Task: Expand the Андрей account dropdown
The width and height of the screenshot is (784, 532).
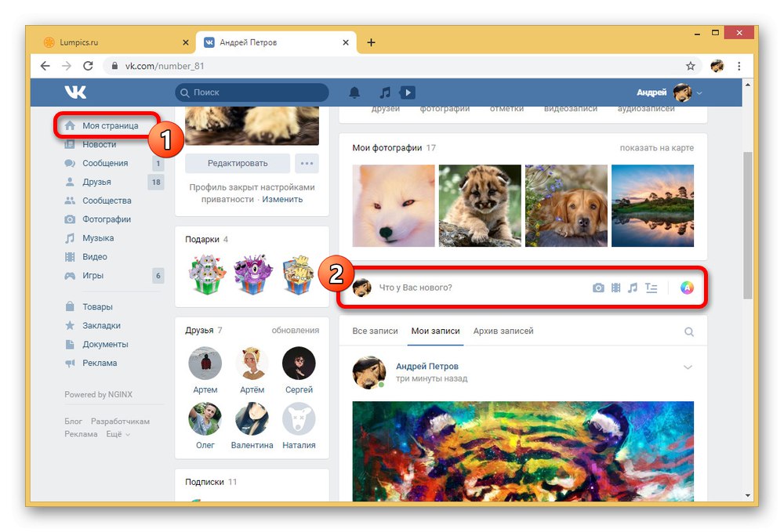Action: (x=699, y=93)
